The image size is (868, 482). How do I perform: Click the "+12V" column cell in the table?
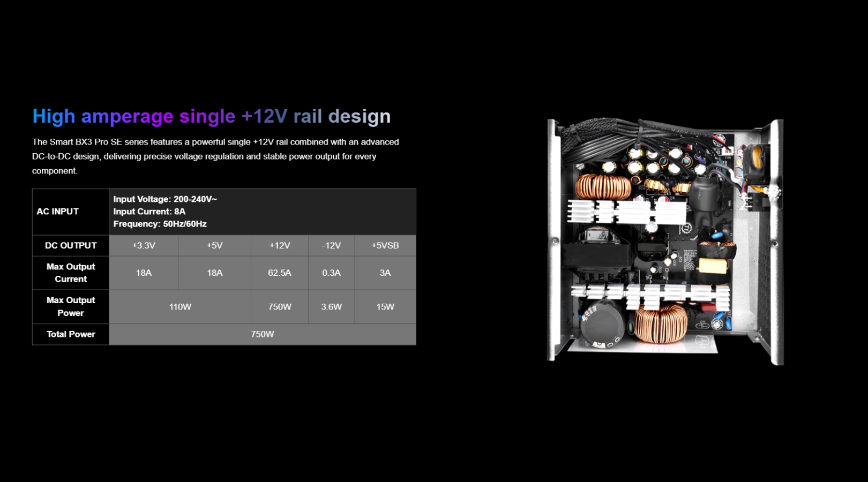click(280, 245)
